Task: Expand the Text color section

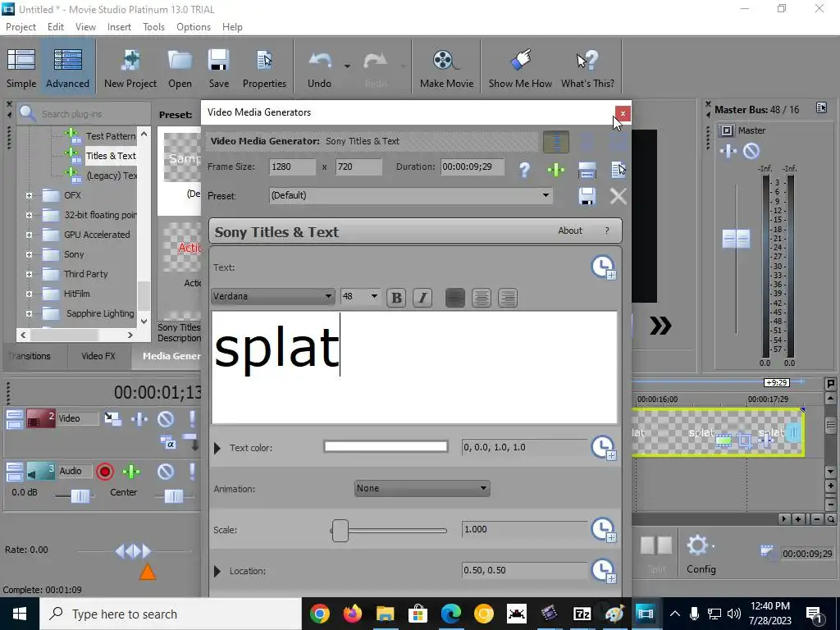Action: tap(217, 448)
